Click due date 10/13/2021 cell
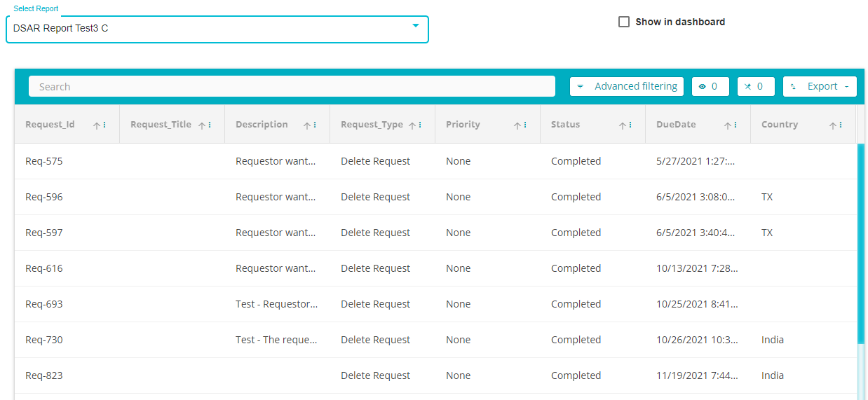The height and width of the screenshot is (400, 868). 698,268
